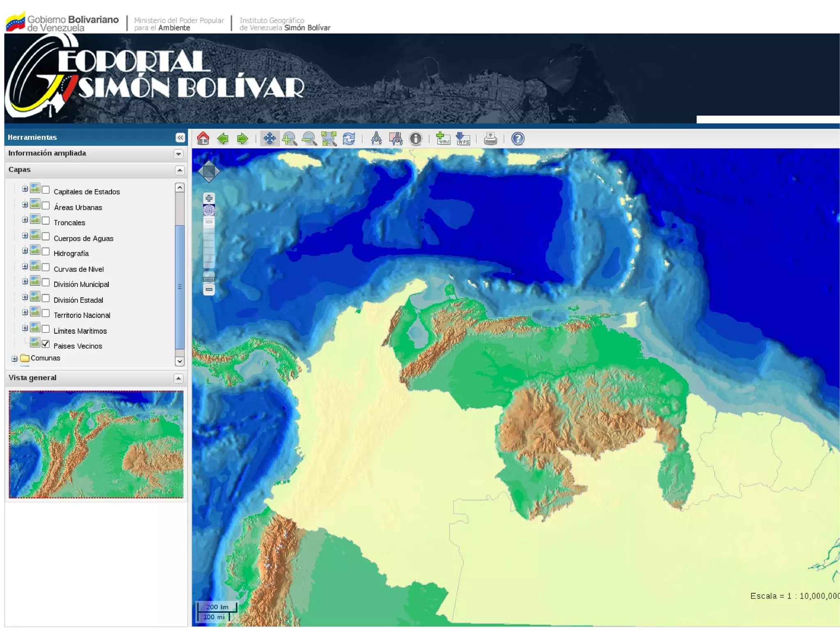This screenshot has height=630, width=840.
Task: Enable the Hidrografía layer checkbox
Action: pyautogui.click(x=46, y=252)
